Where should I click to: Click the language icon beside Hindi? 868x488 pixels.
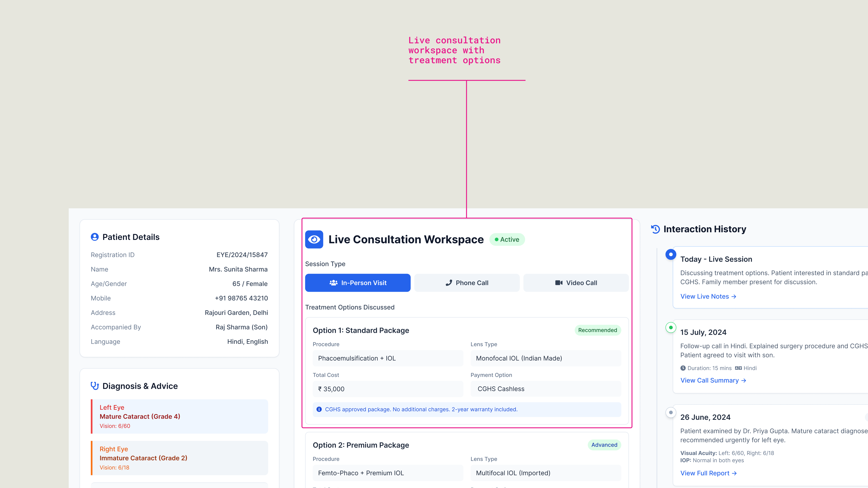coord(738,368)
